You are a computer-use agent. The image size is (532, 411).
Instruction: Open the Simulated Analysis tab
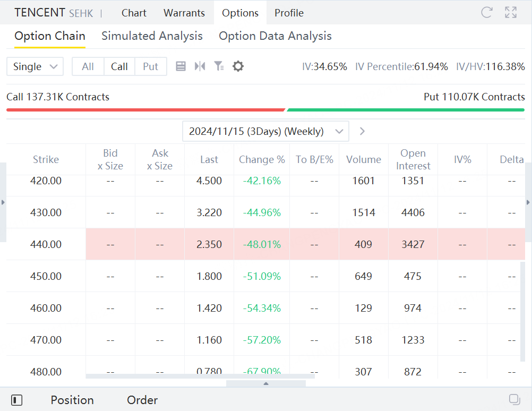[152, 36]
